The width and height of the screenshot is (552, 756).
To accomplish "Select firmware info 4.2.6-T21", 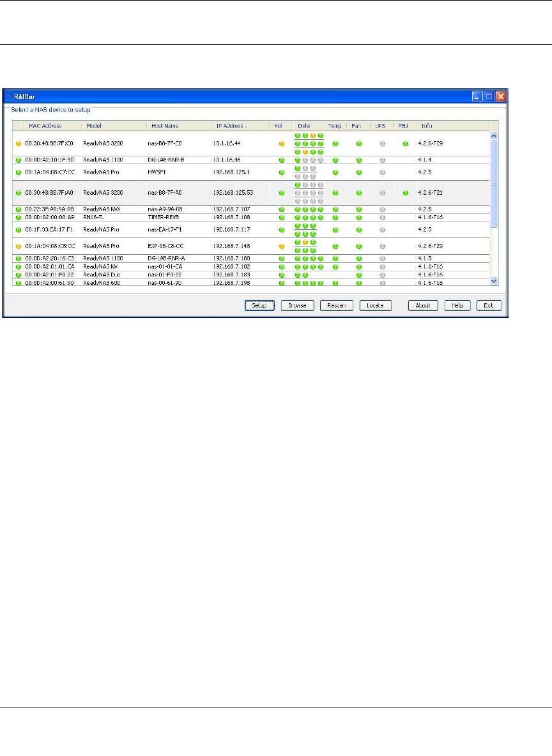I will pyautogui.click(x=431, y=192).
